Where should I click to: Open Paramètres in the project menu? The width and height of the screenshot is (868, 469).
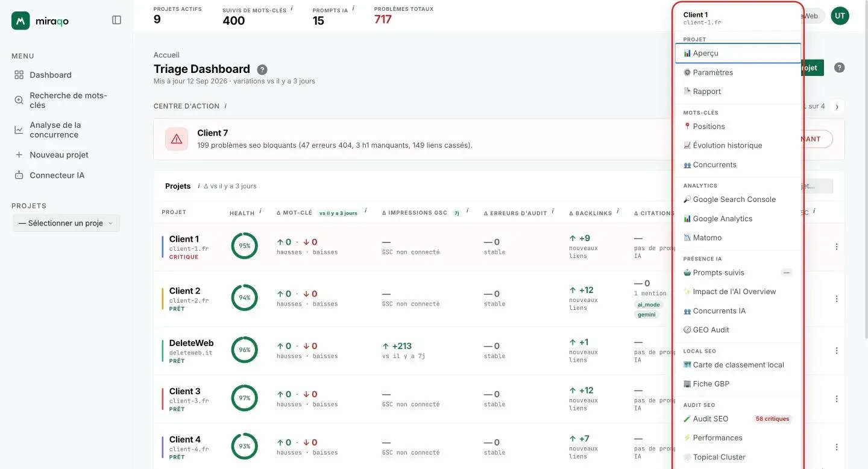click(x=738, y=72)
